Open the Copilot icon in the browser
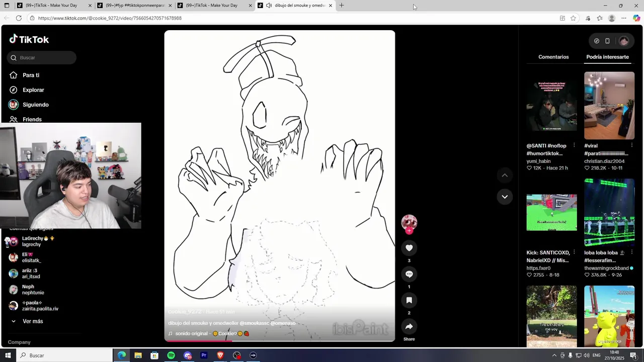 [x=636, y=18]
